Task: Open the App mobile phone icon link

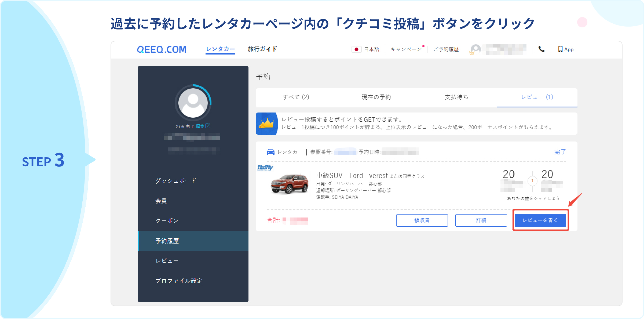Action: (560, 49)
